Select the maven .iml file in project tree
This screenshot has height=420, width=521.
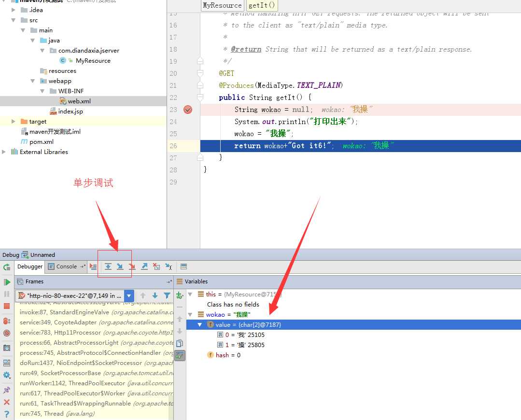pyautogui.click(x=55, y=132)
